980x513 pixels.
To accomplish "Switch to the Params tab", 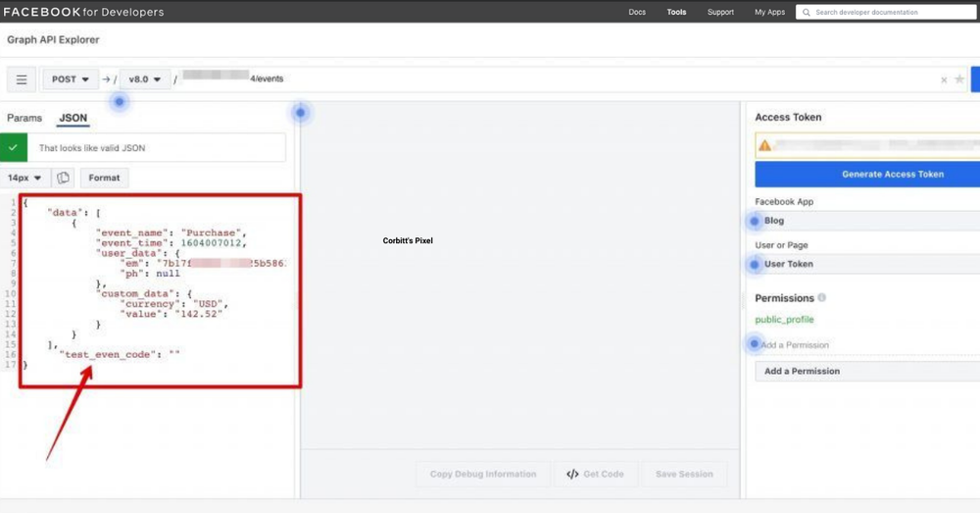I will (24, 118).
